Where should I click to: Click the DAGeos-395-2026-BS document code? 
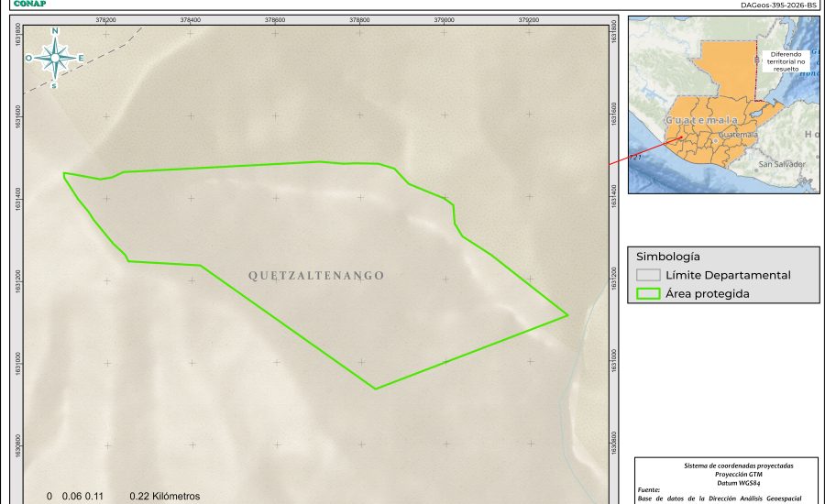pos(777,5)
